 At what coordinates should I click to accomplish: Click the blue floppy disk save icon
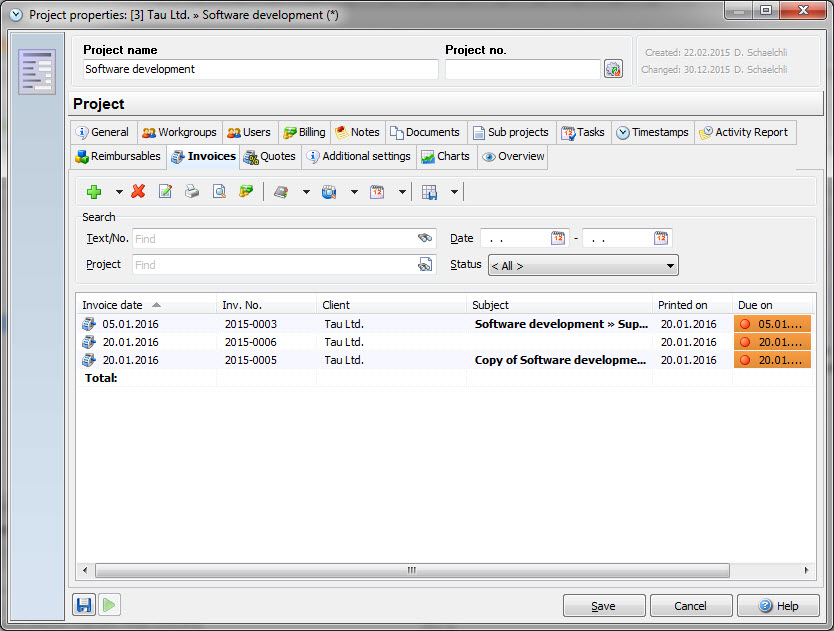pos(84,605)
